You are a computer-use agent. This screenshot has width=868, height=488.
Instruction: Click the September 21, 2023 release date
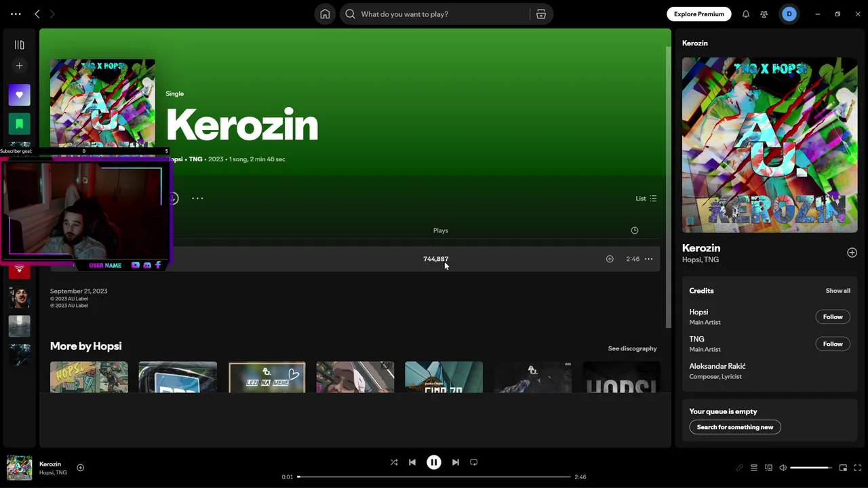tap(79, 291)
